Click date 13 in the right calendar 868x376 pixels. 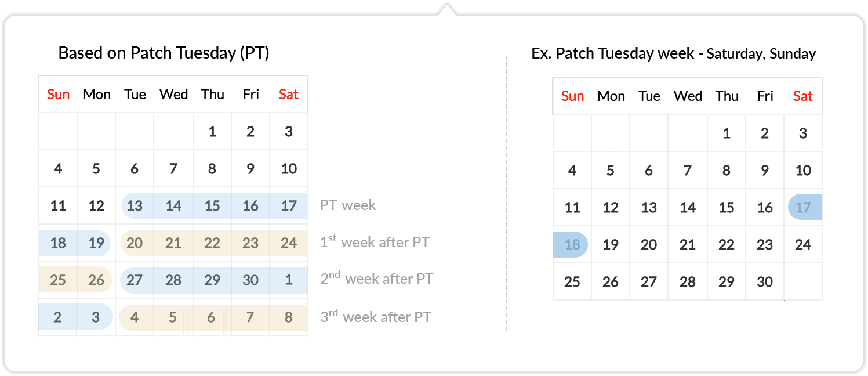click(x=649, y=208)
